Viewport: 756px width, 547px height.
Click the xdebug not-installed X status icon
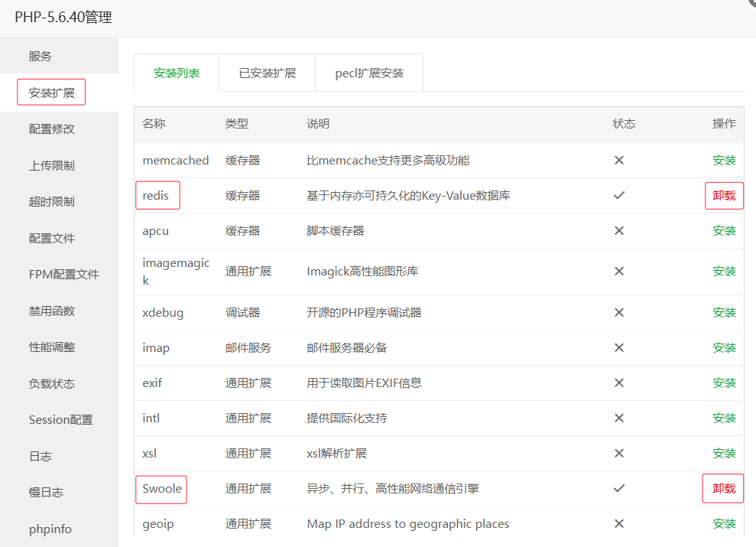click(619, 312)
